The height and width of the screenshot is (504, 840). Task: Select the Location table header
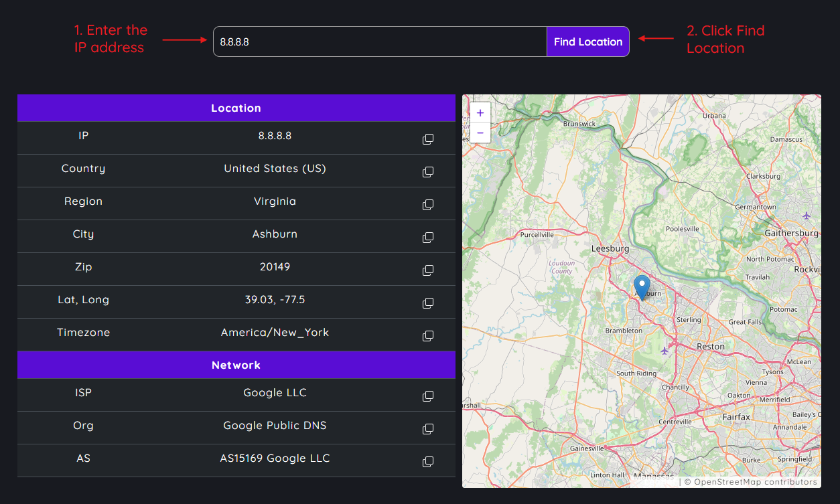236,108
